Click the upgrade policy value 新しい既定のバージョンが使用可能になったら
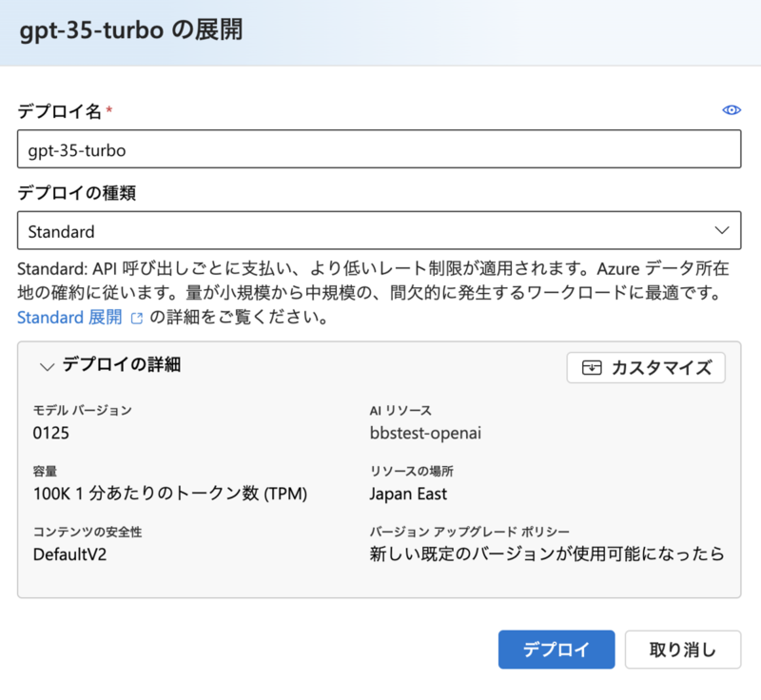The image size is (761, 700). point(547,554)
